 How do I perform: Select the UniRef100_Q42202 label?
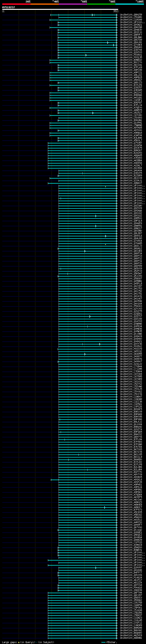[131, 93]
